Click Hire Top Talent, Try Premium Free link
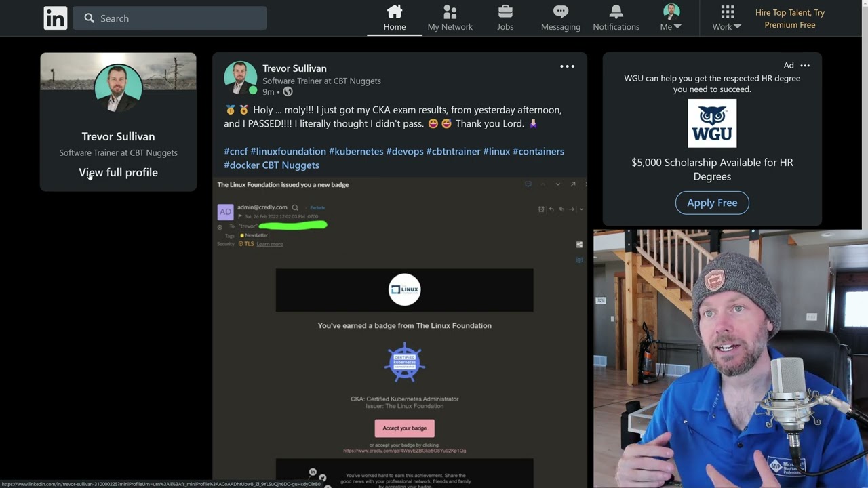Screen dimensions: 868x488 [x=790, y=19]
